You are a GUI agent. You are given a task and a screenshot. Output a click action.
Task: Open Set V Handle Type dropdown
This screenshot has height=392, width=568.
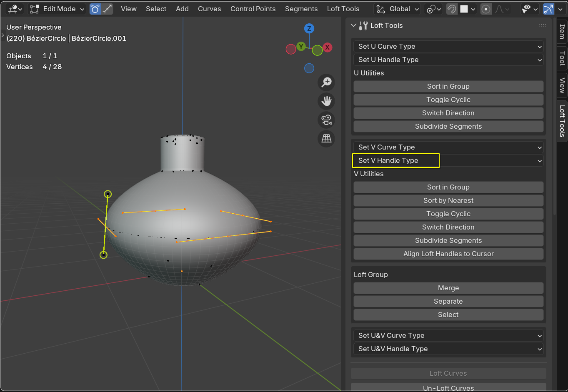coord(448,160)
